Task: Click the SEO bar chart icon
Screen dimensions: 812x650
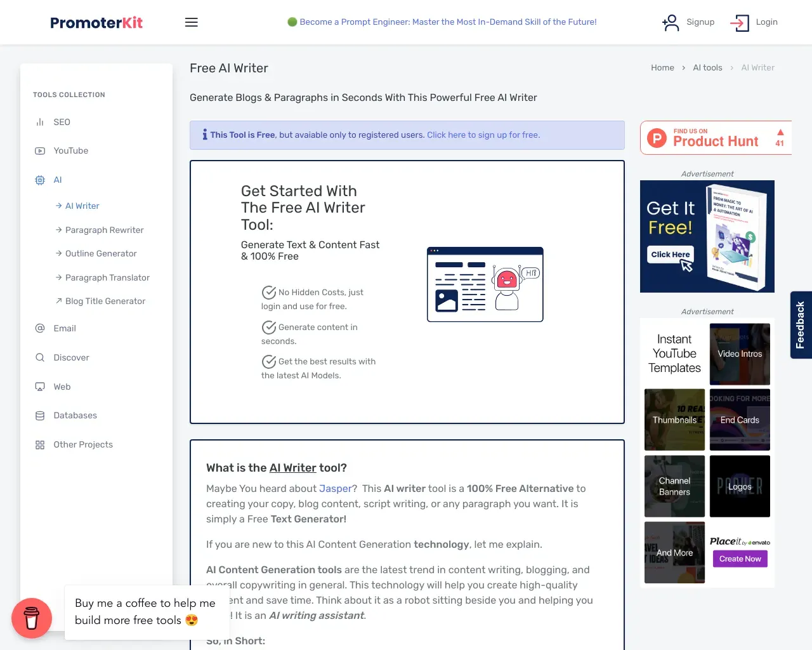Action: point(40,122)
